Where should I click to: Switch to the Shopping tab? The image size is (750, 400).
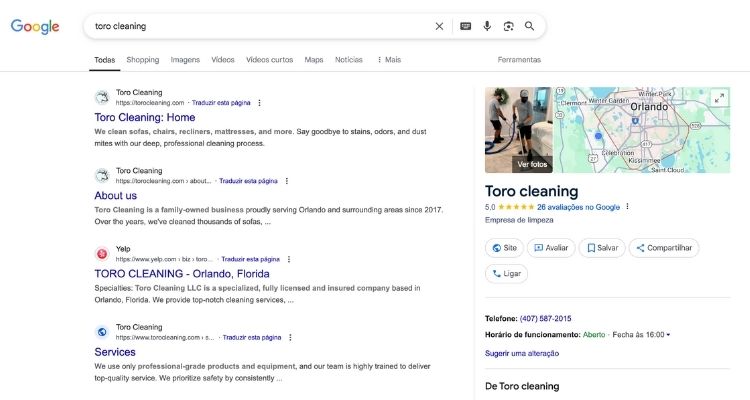(143, 60)
